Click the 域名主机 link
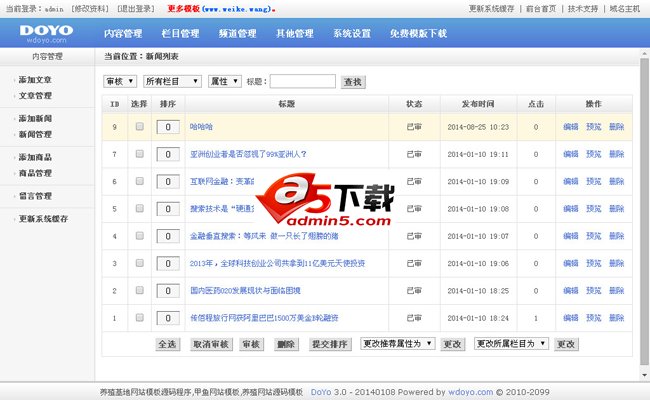Viewport: 650px width, 400px height. (x=625, y=9)
